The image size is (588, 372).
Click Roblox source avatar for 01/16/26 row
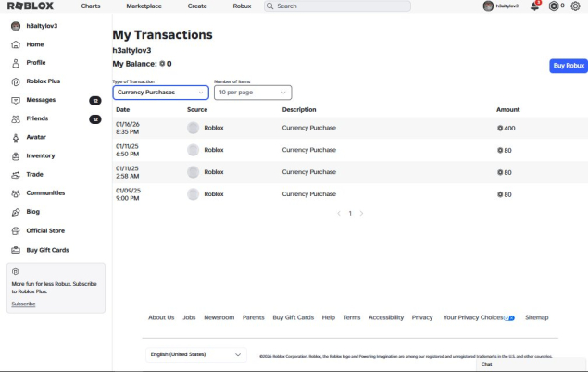point(194,128)
